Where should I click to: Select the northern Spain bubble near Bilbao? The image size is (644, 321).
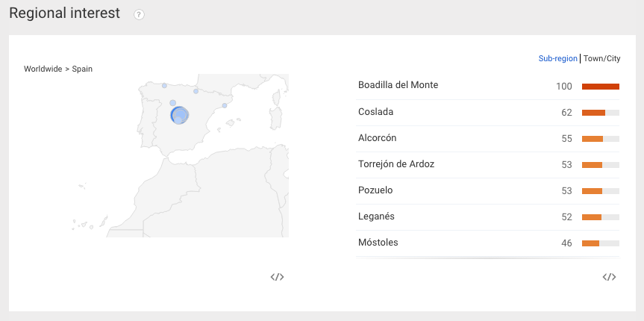[x=196, y=91]
